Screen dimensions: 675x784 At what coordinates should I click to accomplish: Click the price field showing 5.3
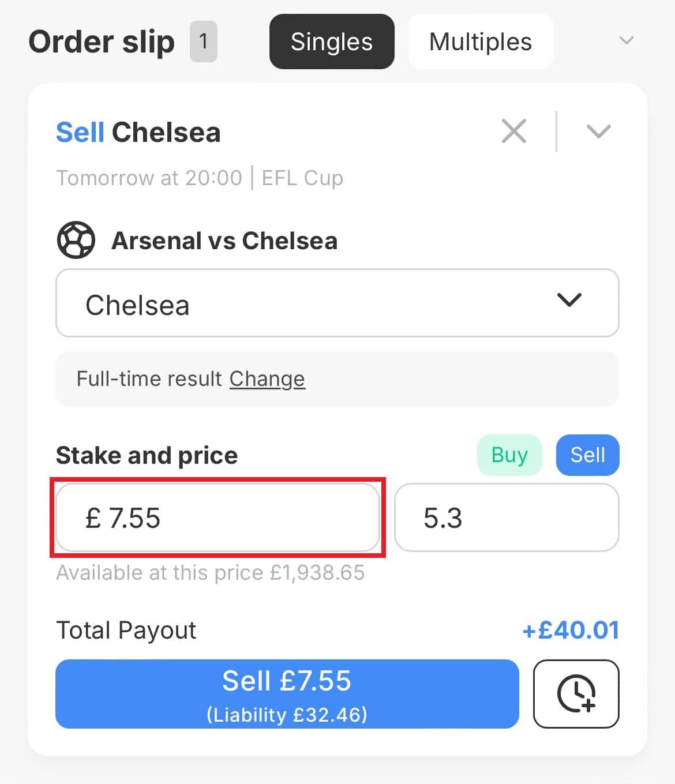[506, 517]
